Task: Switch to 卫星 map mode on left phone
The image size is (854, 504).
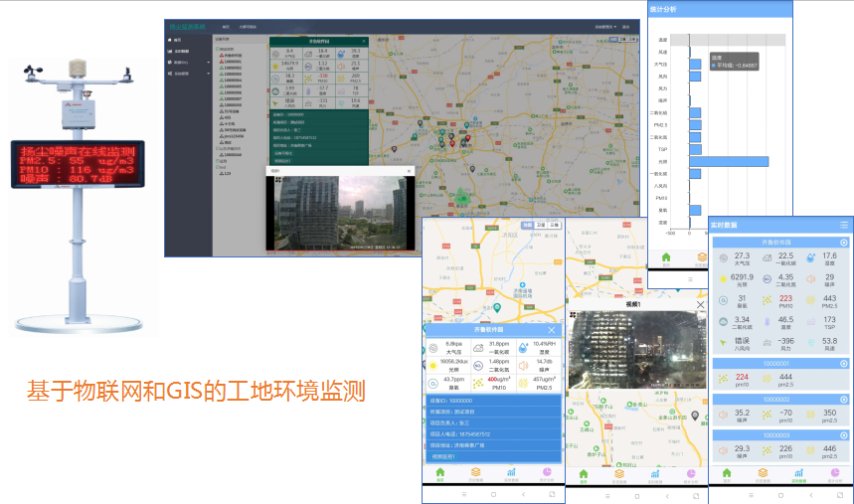Action: coord(540,225)
